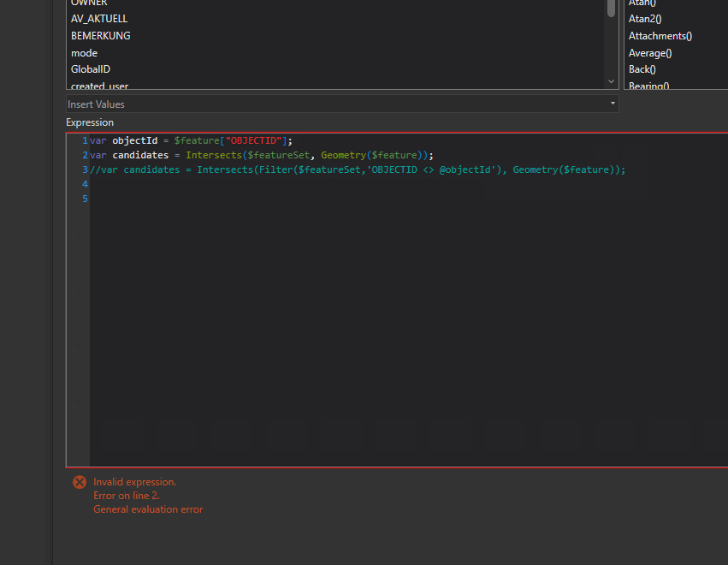Select the mode field in the list

84,53
